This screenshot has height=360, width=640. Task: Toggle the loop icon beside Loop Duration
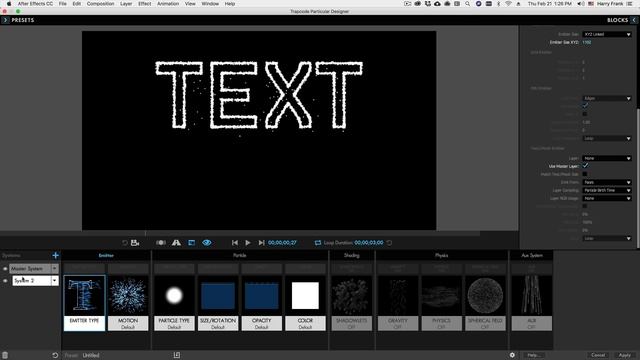coord(318,243)
